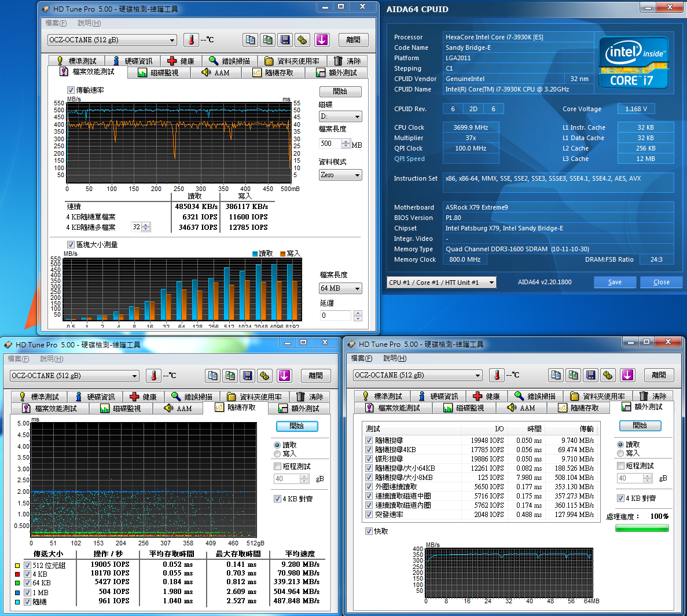The width and height of the screenshot is (687, 616).
Task: Click red 4 KB color swatch in legend
Action: click(x=17, y=574)
